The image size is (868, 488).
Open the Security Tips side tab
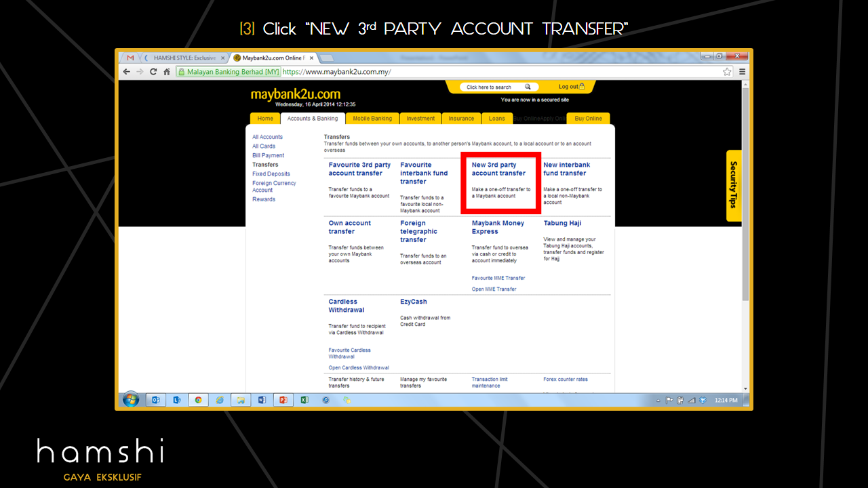[x=733, y=185]
